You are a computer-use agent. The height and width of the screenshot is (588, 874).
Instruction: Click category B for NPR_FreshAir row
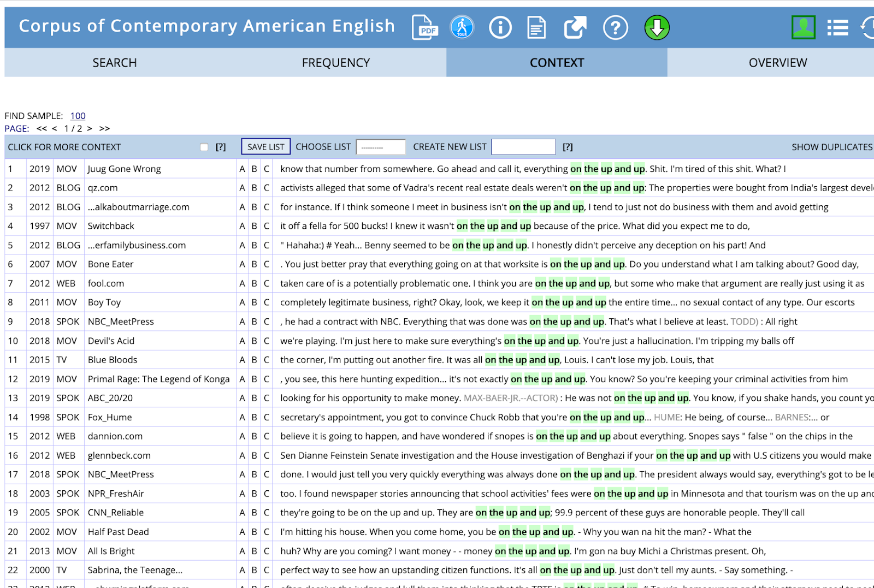point(254,494)
